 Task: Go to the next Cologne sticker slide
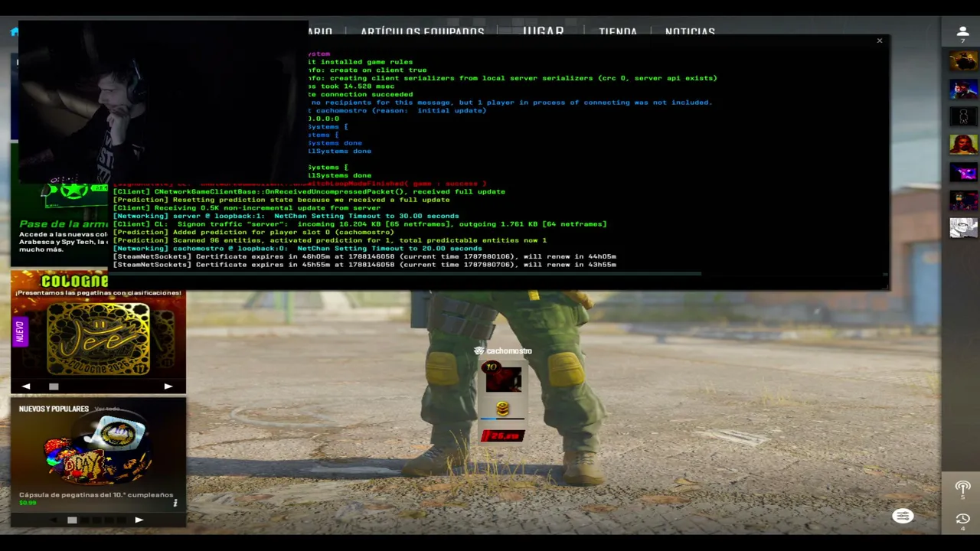tap(168, 386)
